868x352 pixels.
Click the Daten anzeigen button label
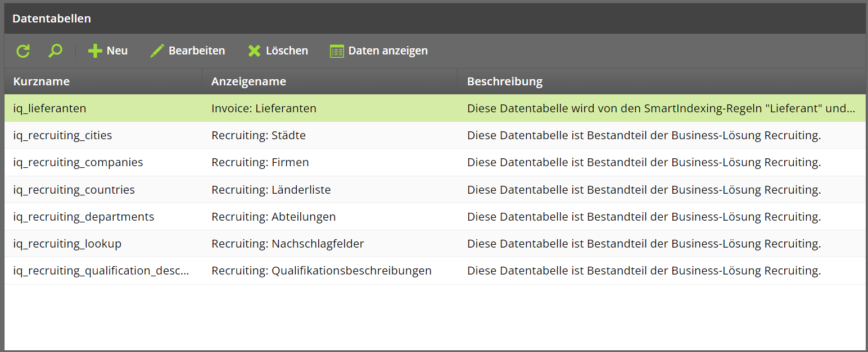tap(388, 51)
